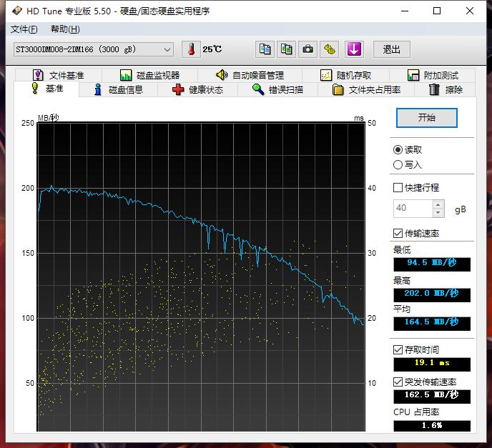Enable the 快捷行程 checkbox
This screenshot has height=448, width=492.
398,188
